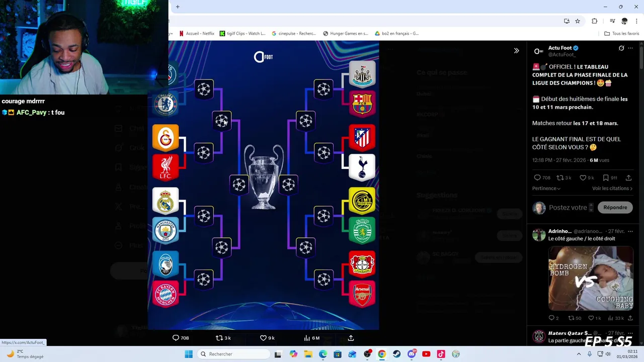
Task: Open the media control icon in Chrome toolbar
Action: (612, 21)
